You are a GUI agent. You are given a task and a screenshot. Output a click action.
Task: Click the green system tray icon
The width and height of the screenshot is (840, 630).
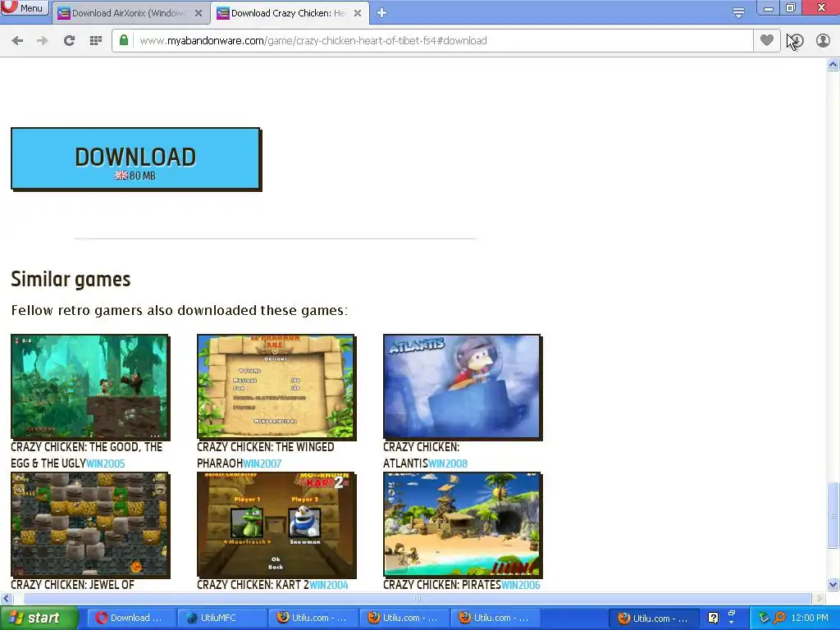(x=764, y=619)
